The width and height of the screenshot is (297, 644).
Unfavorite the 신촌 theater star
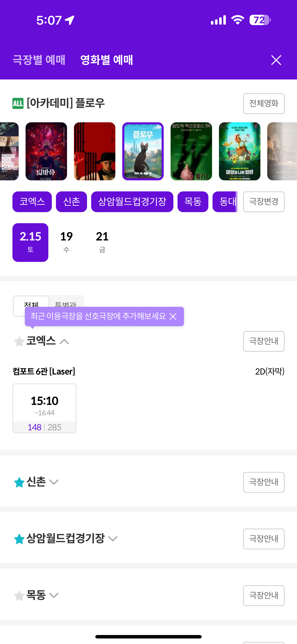(x=19, y=482)
